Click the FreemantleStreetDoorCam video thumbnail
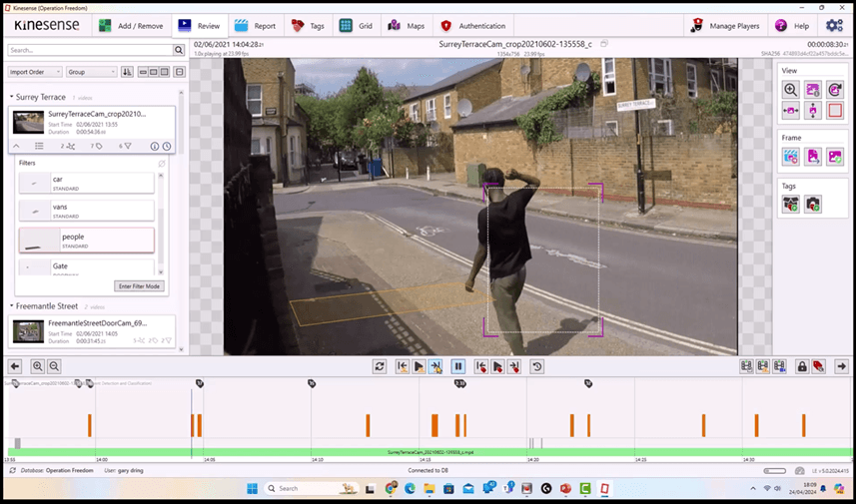Viewport: 856px width, 504px height. tap(28, 331)
